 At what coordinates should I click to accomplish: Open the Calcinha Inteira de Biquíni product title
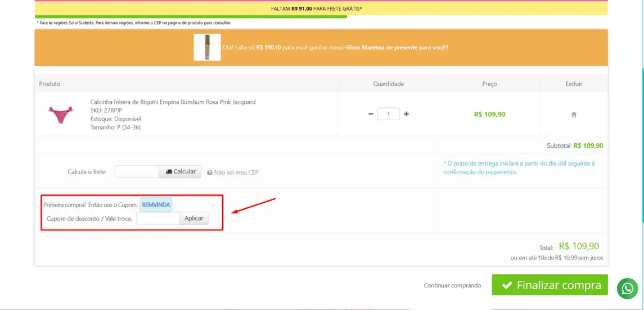pos(173,102)
